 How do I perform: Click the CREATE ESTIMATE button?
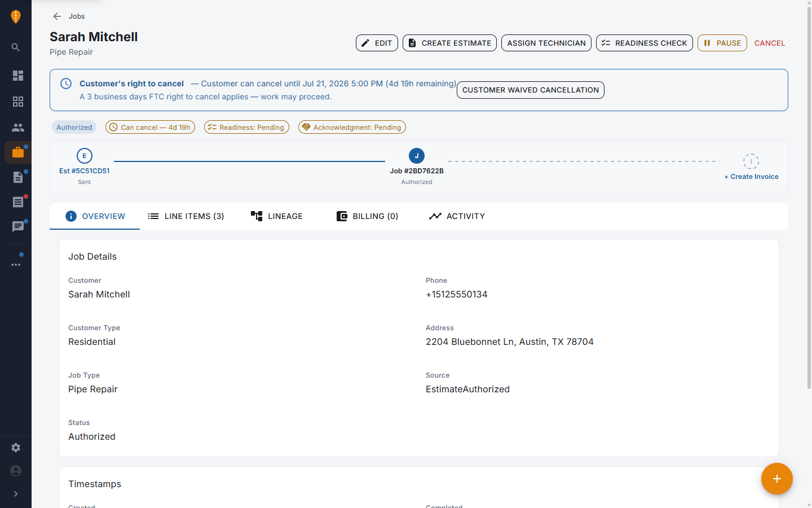click(x=449, y=43)
